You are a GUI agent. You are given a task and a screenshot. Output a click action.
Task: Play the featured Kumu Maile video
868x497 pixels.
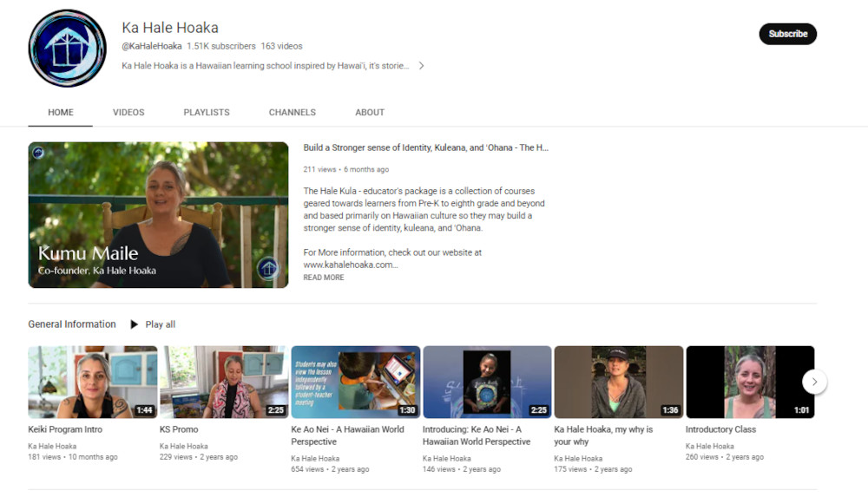(158, 215)
